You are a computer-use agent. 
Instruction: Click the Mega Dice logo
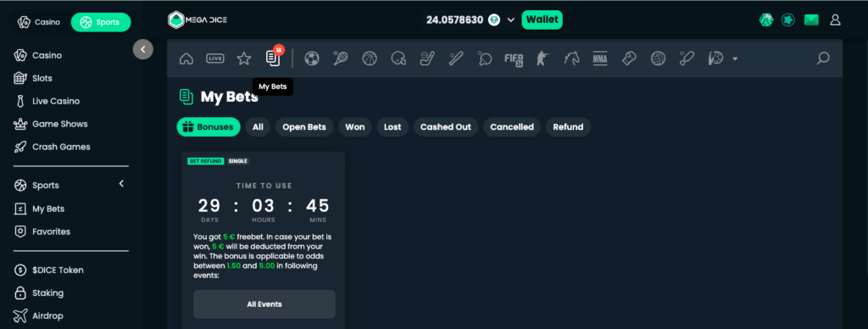(197, 20)
